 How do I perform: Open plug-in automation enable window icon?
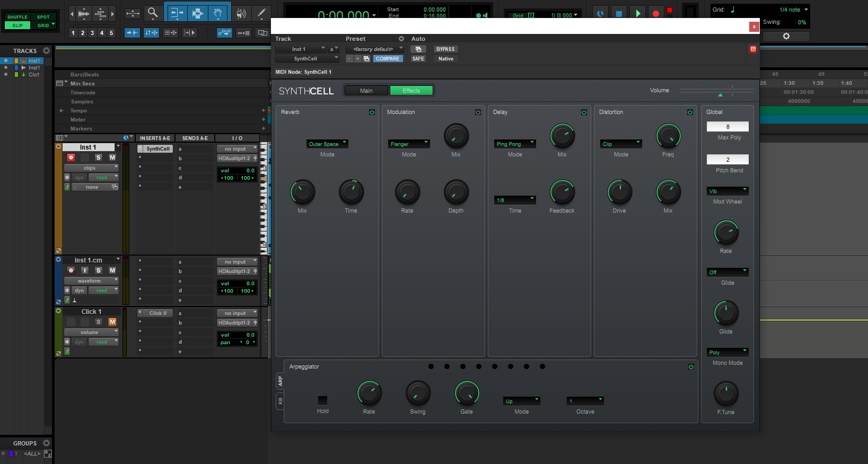click(418, 49)
